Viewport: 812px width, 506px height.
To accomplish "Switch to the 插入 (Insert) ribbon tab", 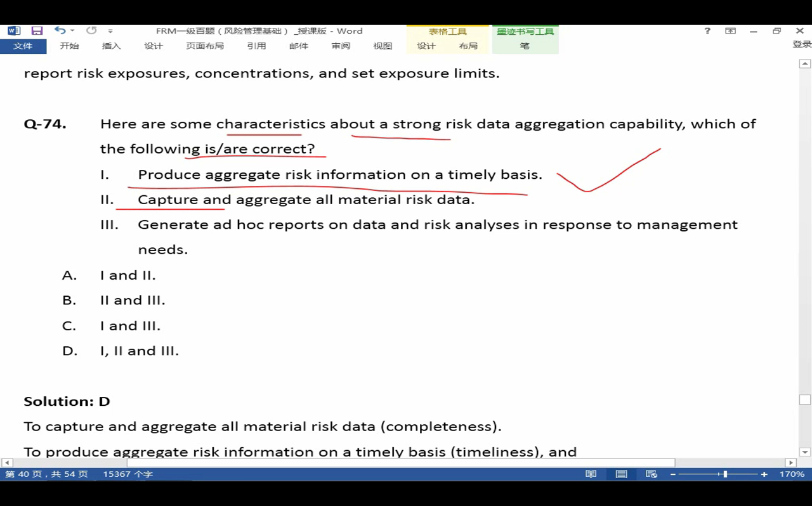I will click(x=111, y=46).
